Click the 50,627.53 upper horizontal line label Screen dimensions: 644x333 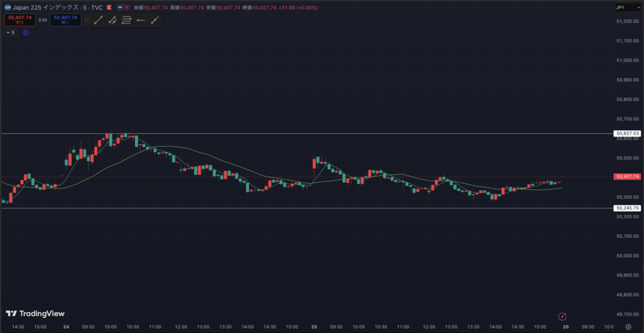[x=628, y=133]
